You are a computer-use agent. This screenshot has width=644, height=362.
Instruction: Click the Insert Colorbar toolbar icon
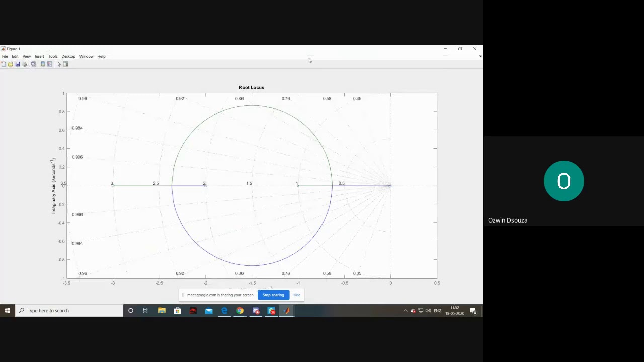pyautogui.click(x=43, y=64)
